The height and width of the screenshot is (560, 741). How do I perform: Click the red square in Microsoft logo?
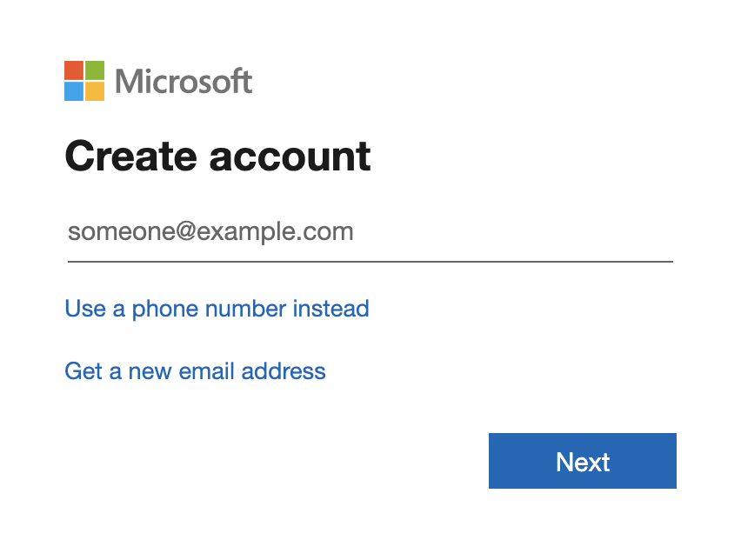(74, 70)
